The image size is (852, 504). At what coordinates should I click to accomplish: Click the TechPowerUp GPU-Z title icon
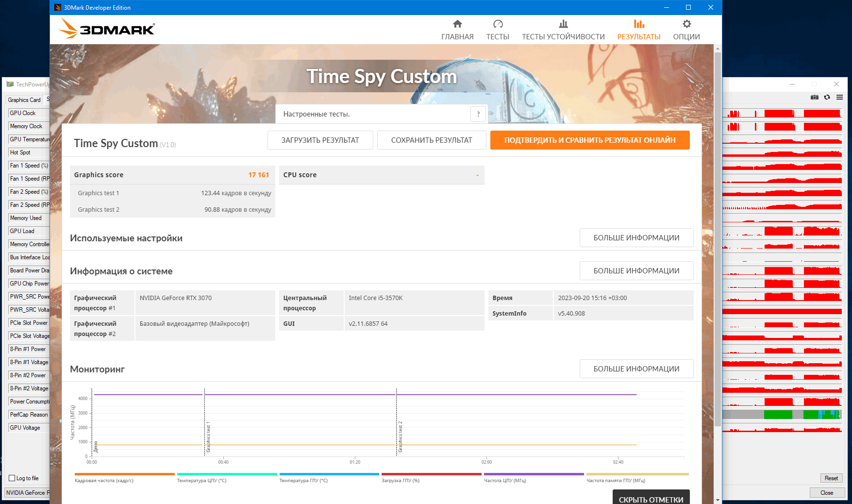pyautogui.click(x=10, y=84)
